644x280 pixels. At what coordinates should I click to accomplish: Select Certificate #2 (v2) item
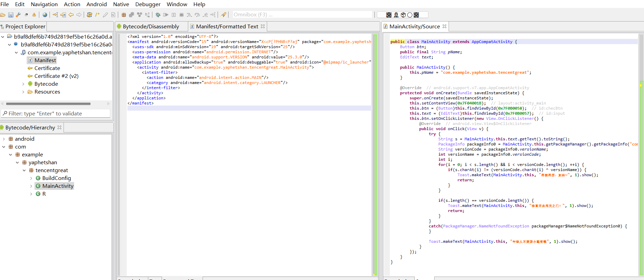click(56, 76)
